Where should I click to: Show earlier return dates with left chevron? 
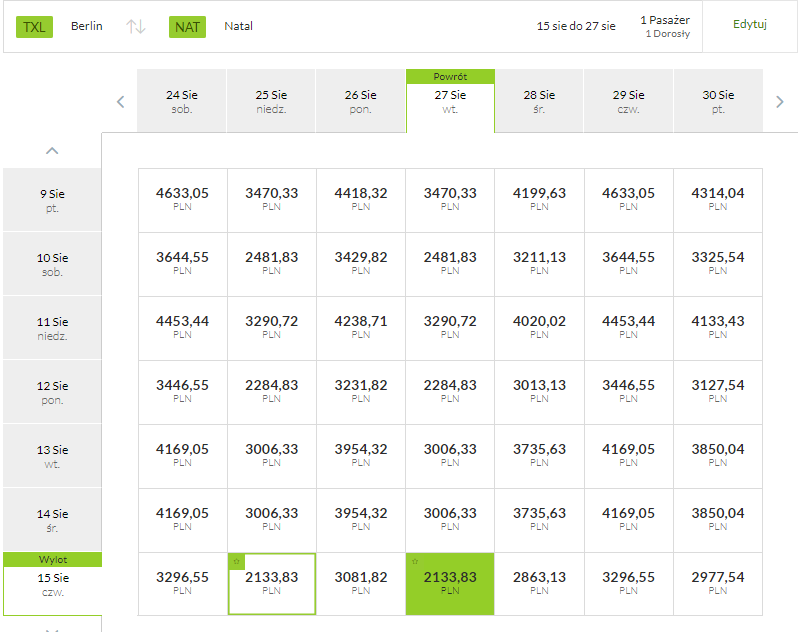pos(120,102)
